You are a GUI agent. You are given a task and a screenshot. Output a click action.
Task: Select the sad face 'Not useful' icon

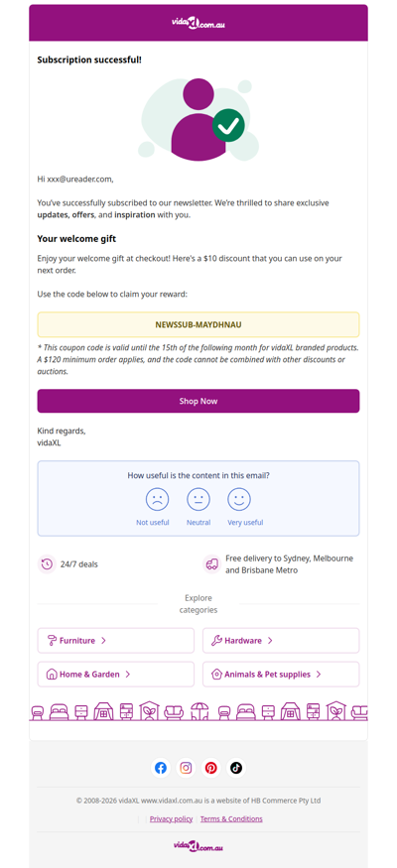coord(157,499)
